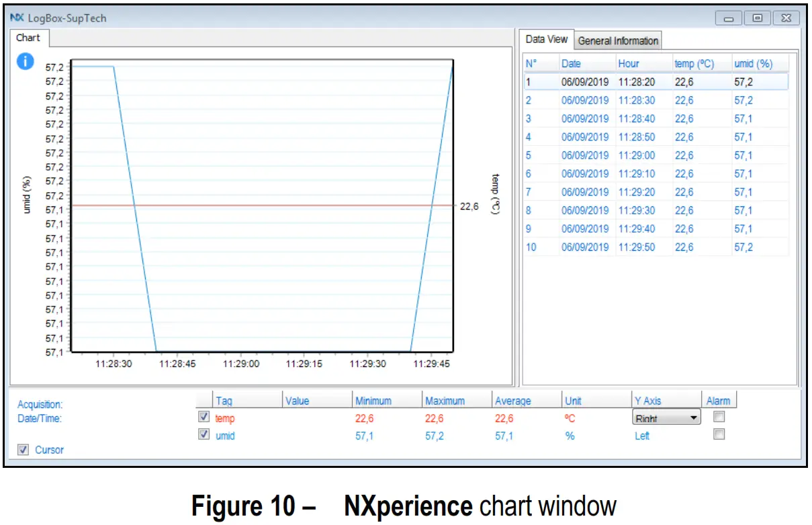The height and width of the screenshot is (525, 812).
Task: Open the Y Axis dropdown showing Right
Action: coord(666,418)
